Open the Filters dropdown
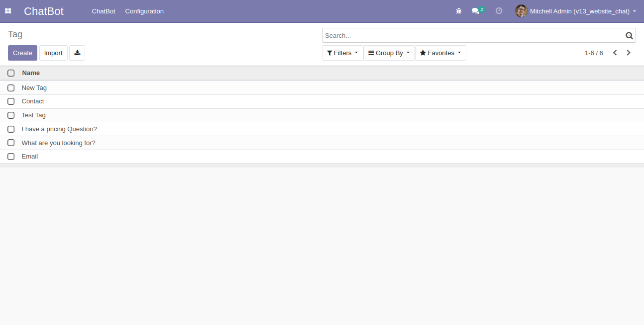Screen dimensions: 644x325 tap(342, 53)
